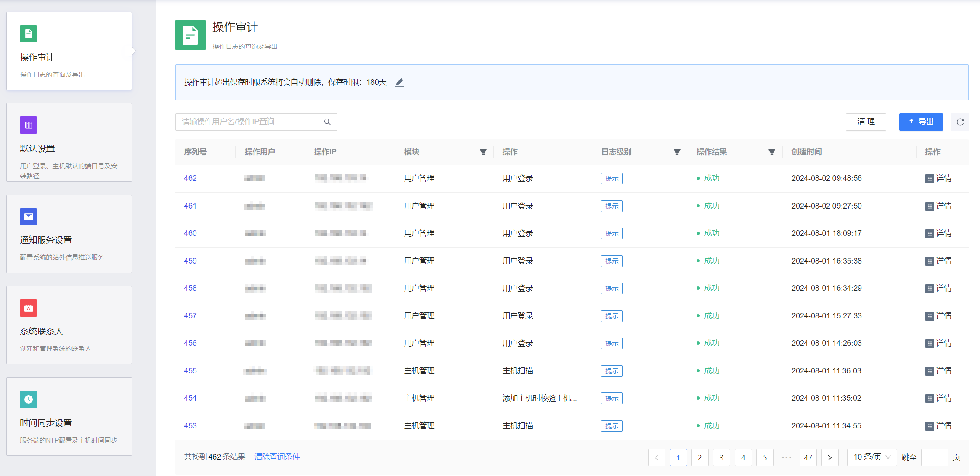The width and height of the screenshot is (980, 476).
Task: Click the detail list icon for row 462
Action: [x=929, y=179]
